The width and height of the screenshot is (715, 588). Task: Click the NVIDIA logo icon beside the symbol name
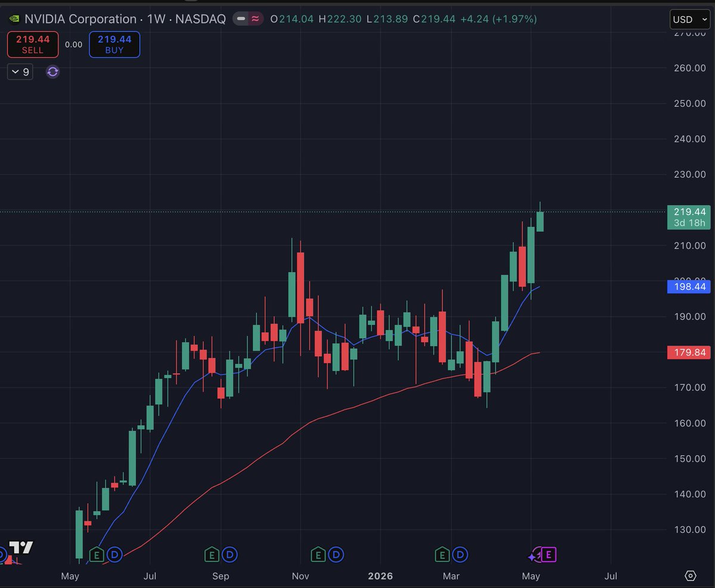(x=13, y=19)
